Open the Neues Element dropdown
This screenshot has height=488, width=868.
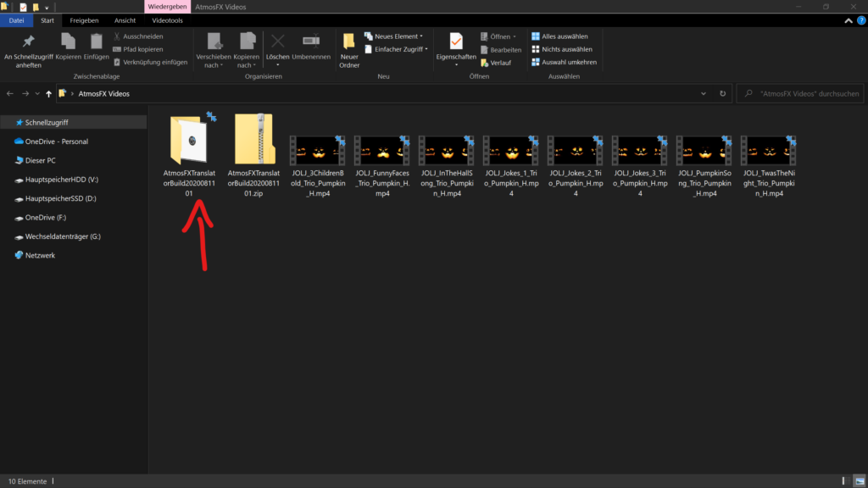click(393, 36)
